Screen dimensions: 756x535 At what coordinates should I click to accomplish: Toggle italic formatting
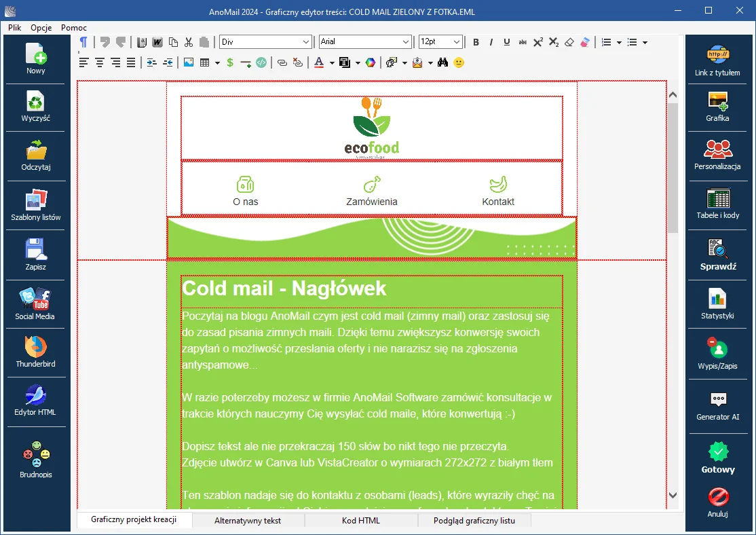click(x=491, y=42)
